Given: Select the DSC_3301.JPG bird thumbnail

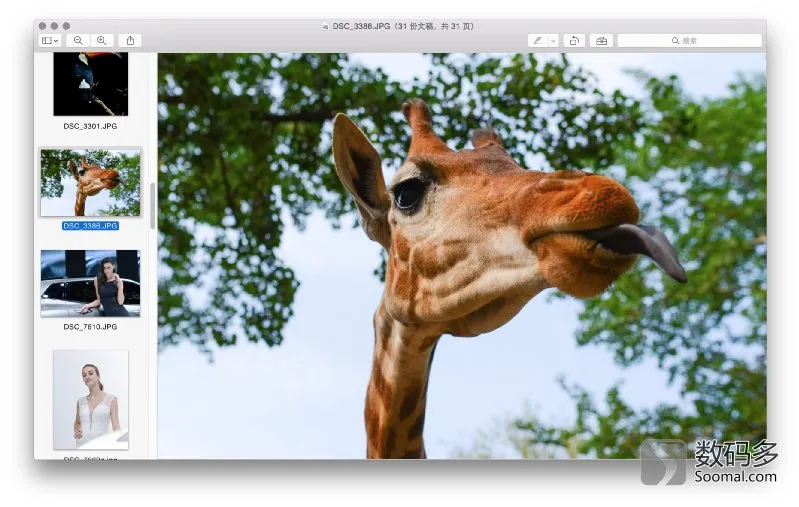Looking at the screenshot, I should coord(91,84).
